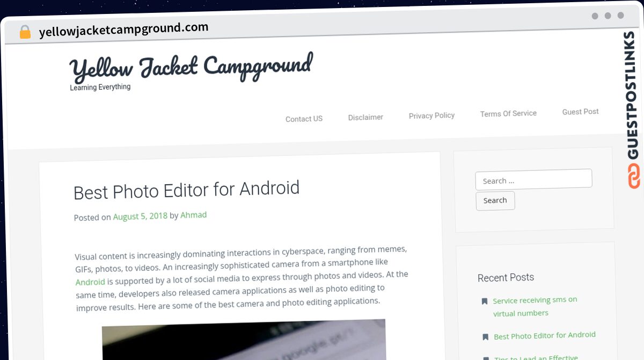644x360 pixels.
Task: Click the yellowjacketcampground.com address text
Action: (x=123, y=30)
